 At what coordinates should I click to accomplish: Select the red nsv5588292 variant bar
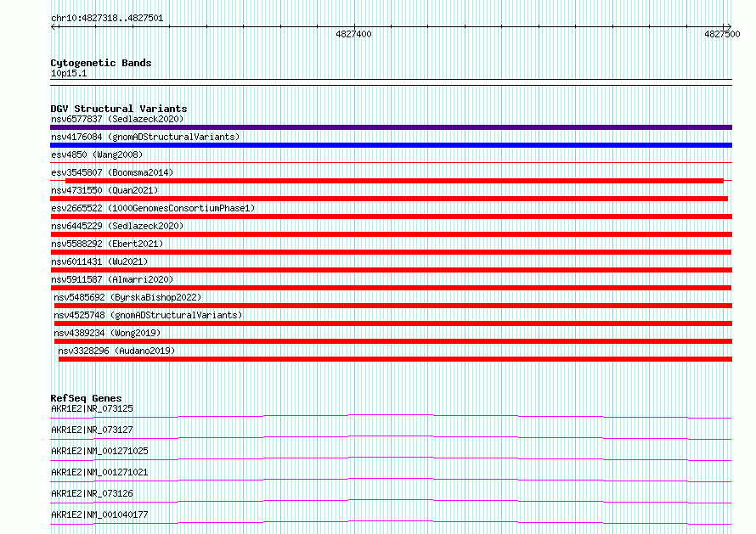391,252
